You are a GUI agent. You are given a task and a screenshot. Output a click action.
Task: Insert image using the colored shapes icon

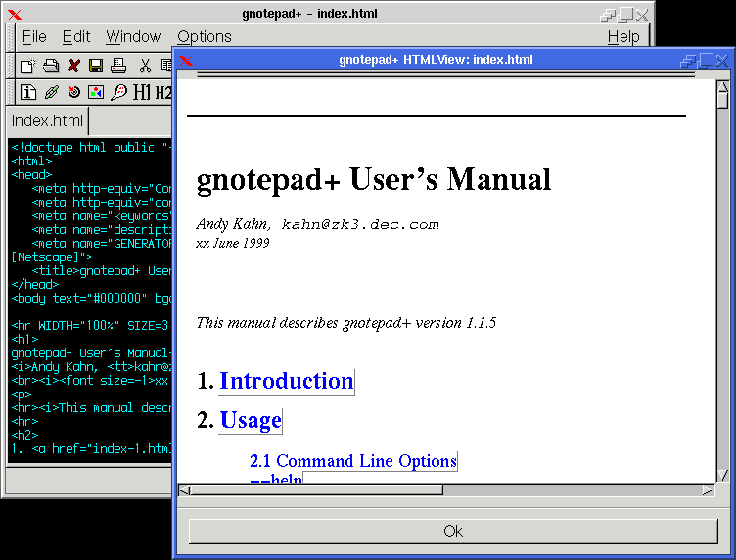[96, 92]
